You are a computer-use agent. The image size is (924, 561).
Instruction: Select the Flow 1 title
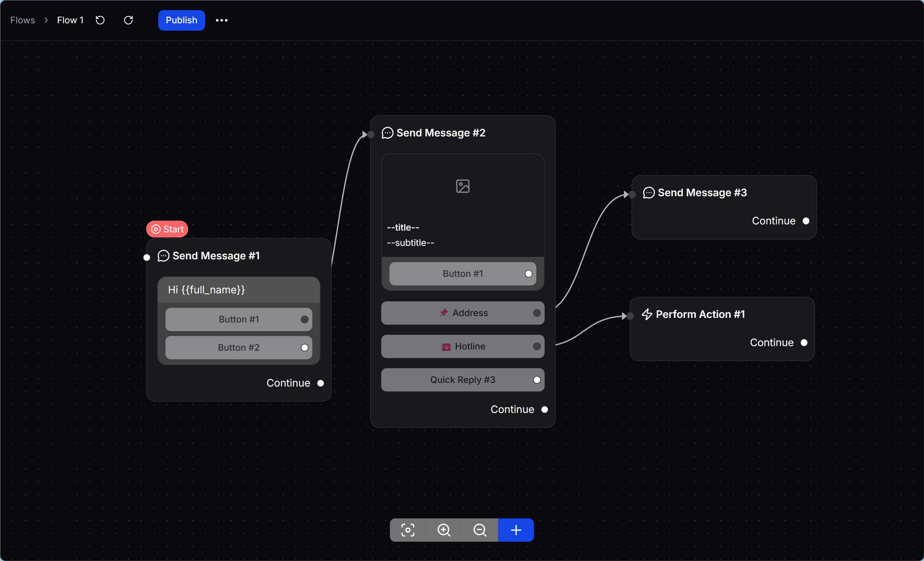[x=70, y=20]
